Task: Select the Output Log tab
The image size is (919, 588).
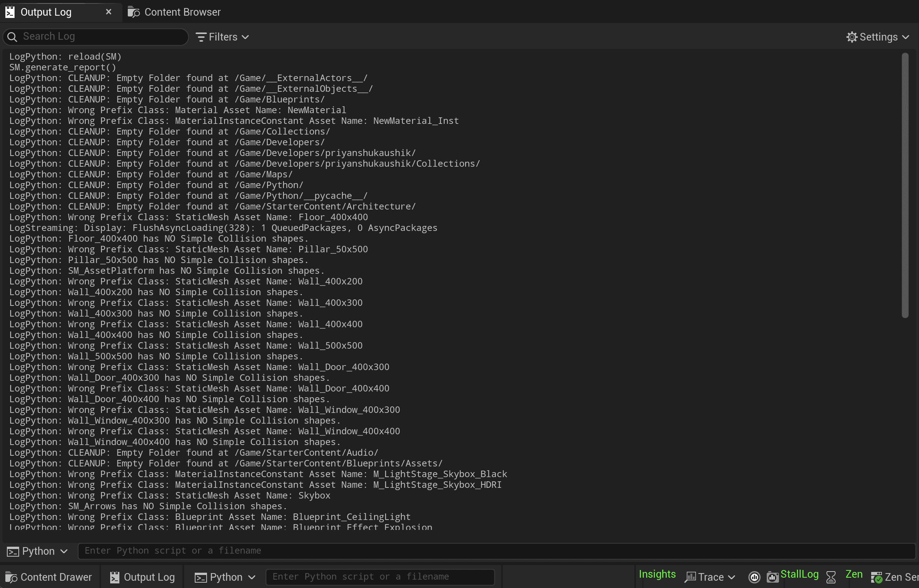Action: (46, 12)
